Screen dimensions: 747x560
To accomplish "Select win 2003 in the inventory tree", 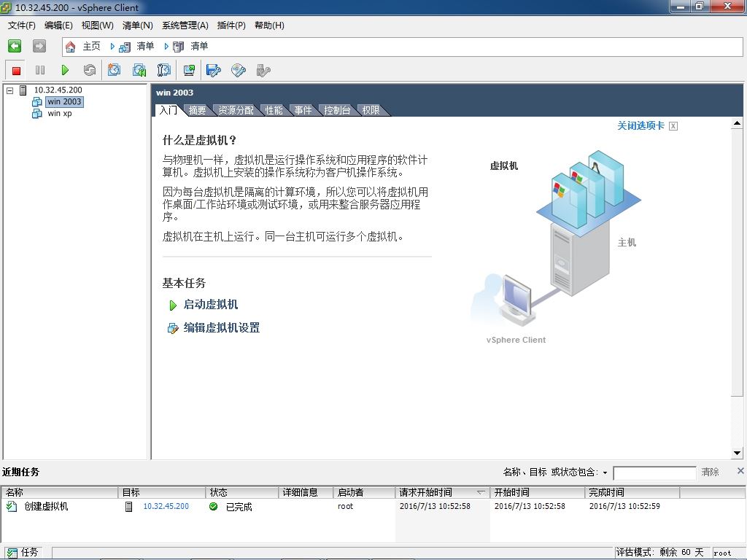I will [64, 101].
